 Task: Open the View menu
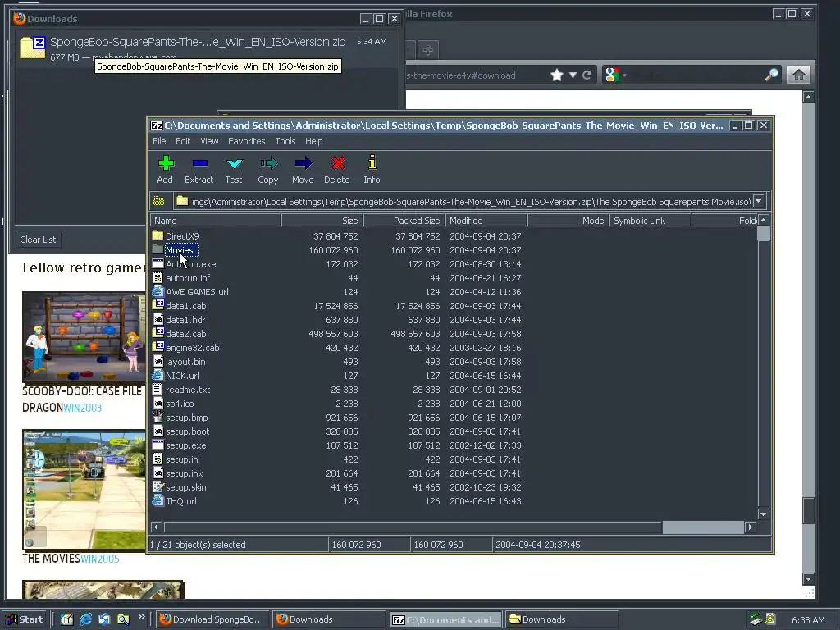point(209,141)
